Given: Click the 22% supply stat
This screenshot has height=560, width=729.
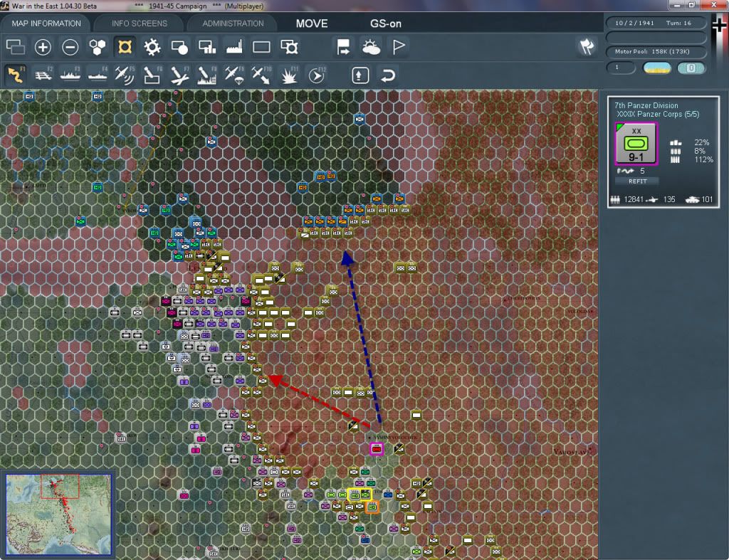Looking at the screenshot, I should pos(701,142).
